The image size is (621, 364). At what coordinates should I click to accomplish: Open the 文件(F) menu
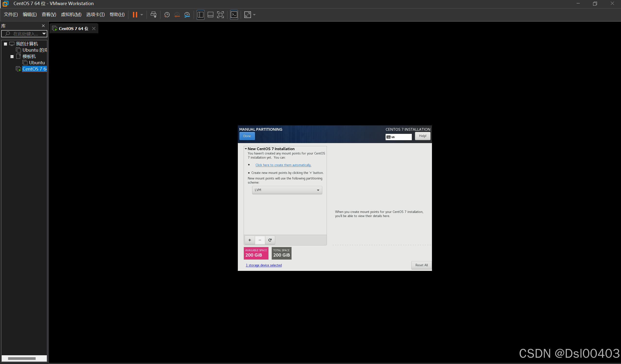point(11,15)
